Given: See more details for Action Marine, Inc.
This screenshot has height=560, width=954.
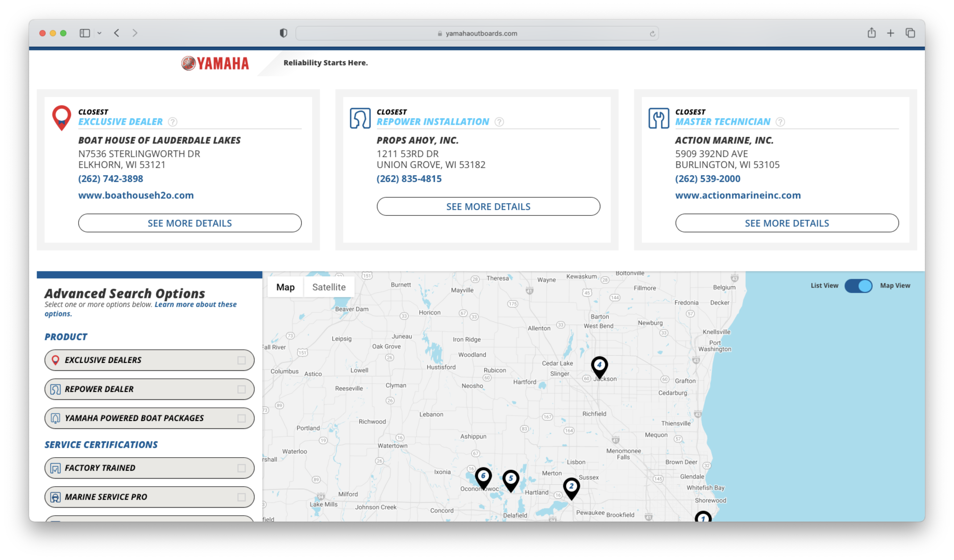Looking at the screenshot, I should [x=787, y=223].
